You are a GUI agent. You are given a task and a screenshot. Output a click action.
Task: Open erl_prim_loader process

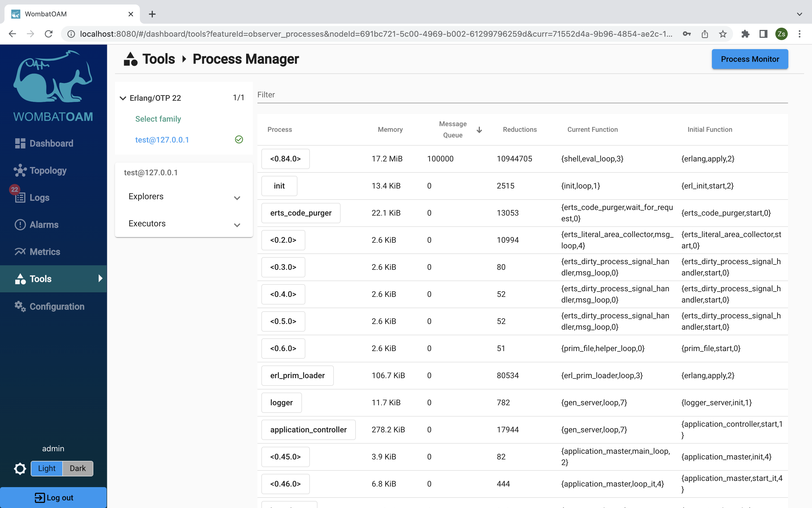297,376
